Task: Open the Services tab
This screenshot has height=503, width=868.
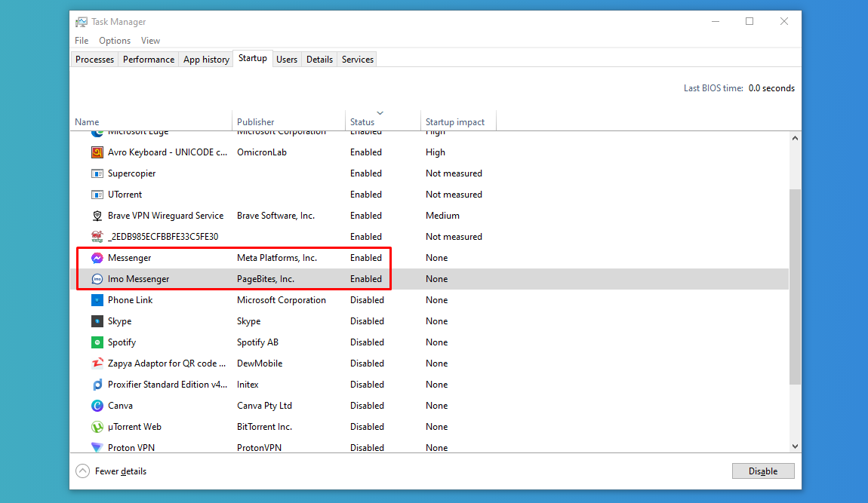Action: (357, 60)
